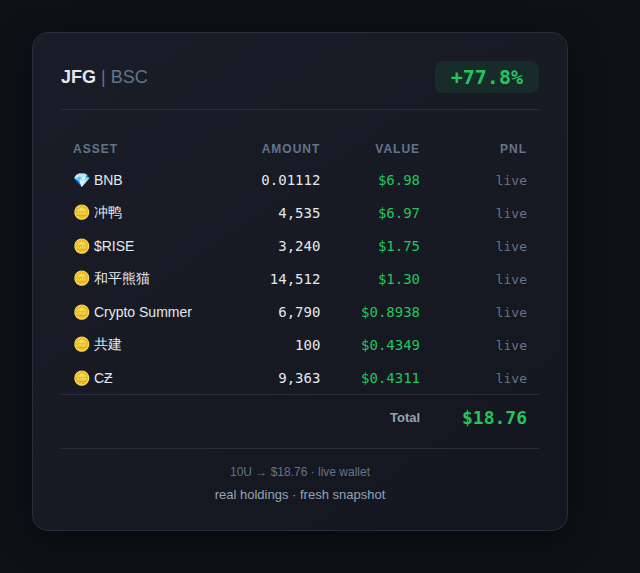Screen dimensions: 640x573
Task: Click the JFG title text
Action: (78, 77)
